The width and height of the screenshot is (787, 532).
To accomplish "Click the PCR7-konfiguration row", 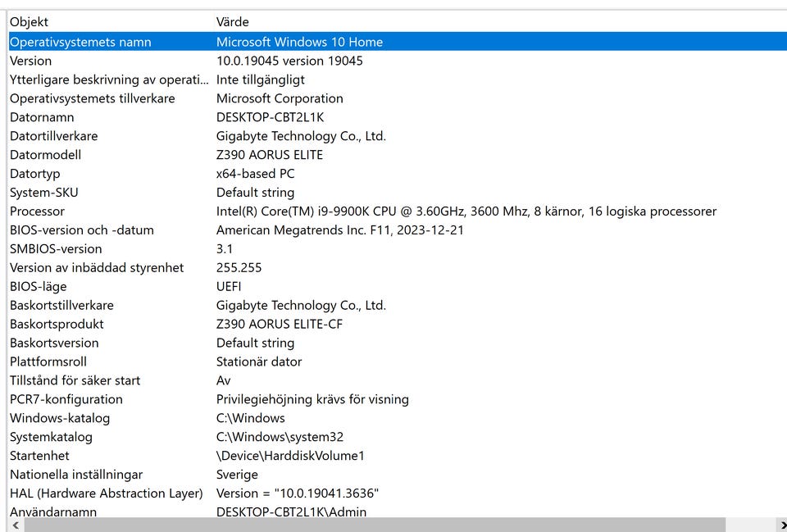I will pos(66,399).
